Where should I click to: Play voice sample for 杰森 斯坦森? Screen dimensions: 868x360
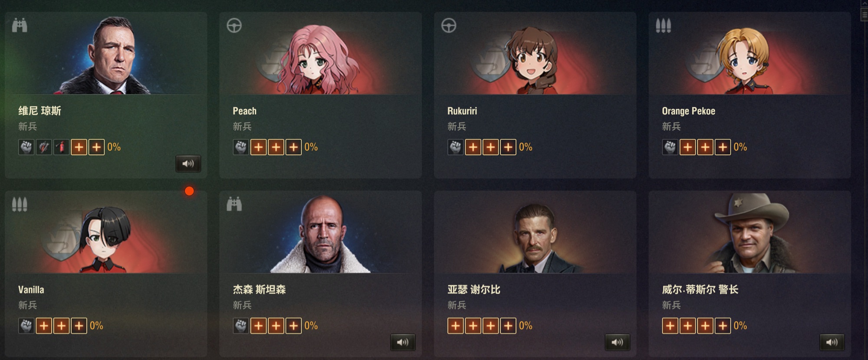tap(403, 342)
